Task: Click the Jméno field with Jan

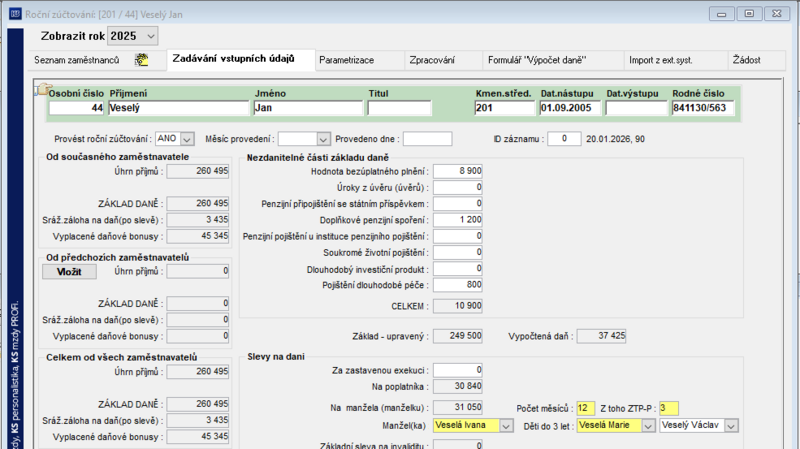Action: pos(308,108)
